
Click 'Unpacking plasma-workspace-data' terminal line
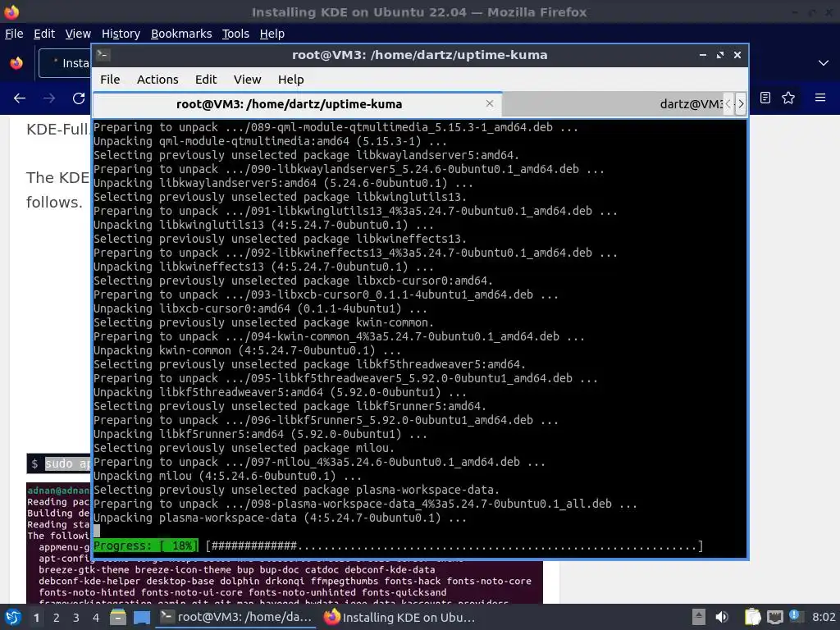[281, 518]
